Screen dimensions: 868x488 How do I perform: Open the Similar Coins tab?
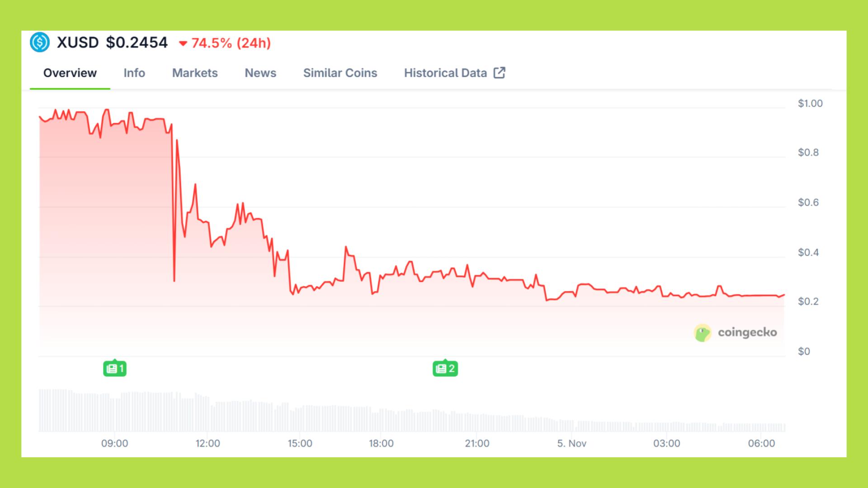point(340,73)
